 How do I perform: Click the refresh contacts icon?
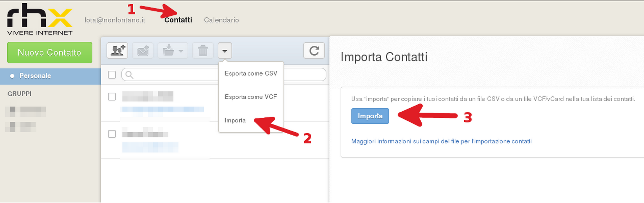click(x=314, y=50)
